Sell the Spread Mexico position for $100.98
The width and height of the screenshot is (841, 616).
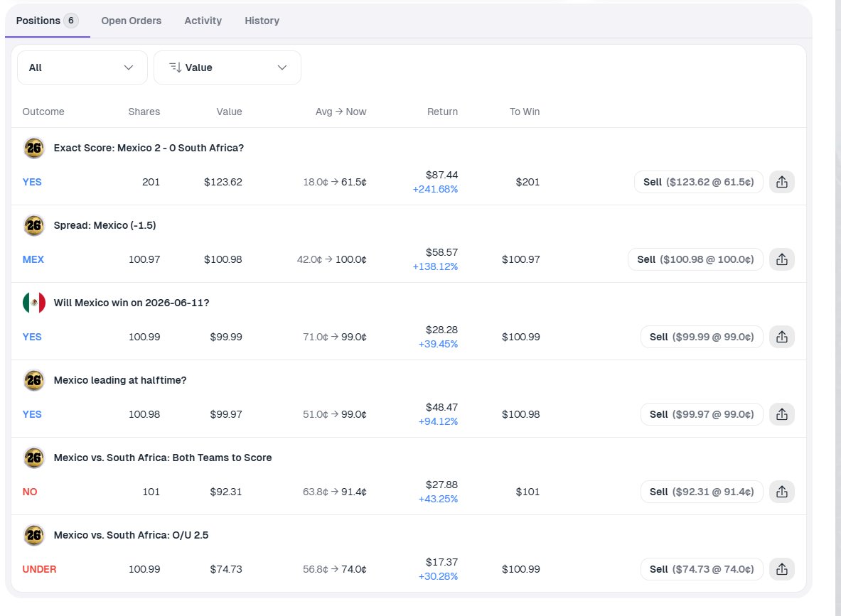(x=695, y=259)
